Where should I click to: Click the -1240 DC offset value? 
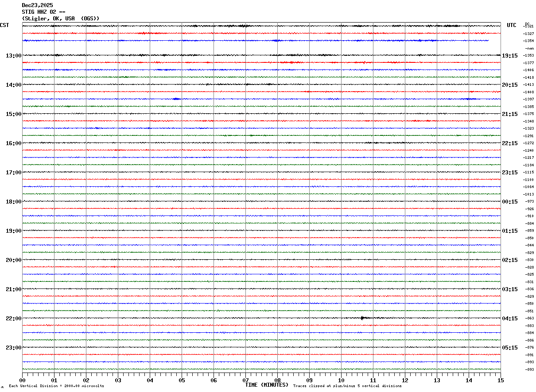coord(528,150)
